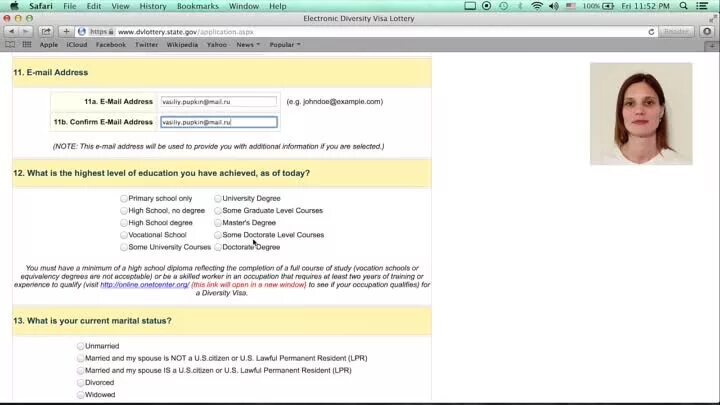Open the reading list book icon
Image resolution: width=720 pixels, height=405 pixels.
(x=10, y=45)
